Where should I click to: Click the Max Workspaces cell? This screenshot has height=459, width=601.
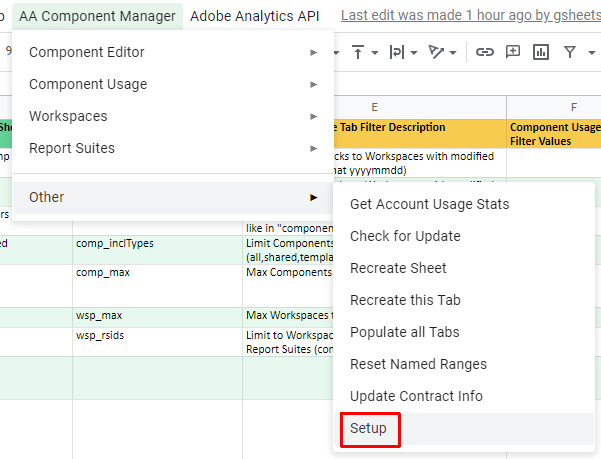(288, 317)
